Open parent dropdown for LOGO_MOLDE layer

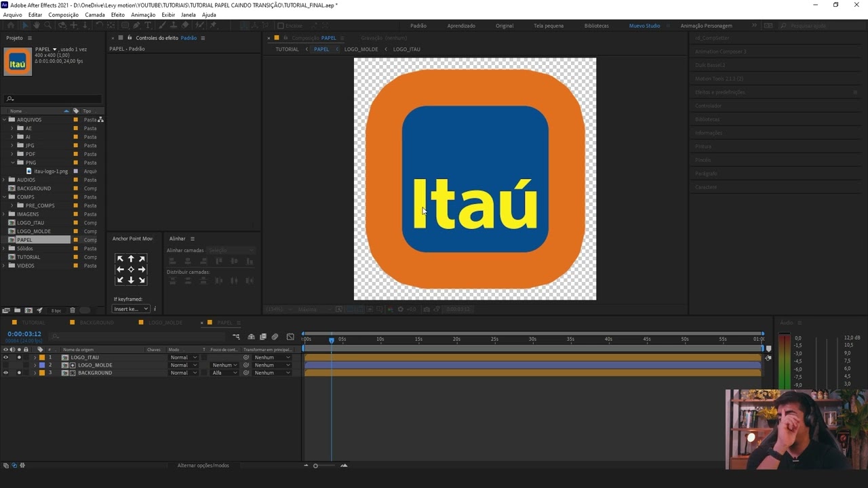(272, 365)
